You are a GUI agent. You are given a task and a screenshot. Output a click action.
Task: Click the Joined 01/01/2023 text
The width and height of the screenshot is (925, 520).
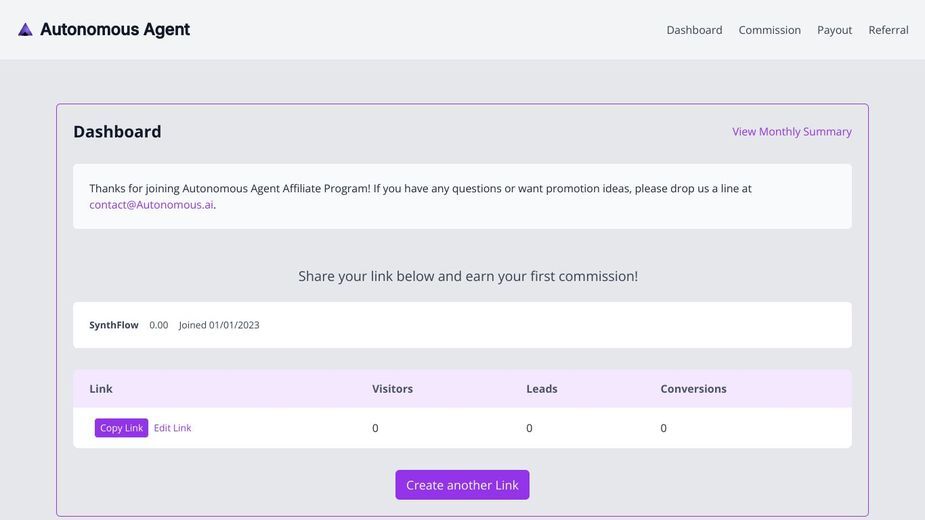[219, 325]
